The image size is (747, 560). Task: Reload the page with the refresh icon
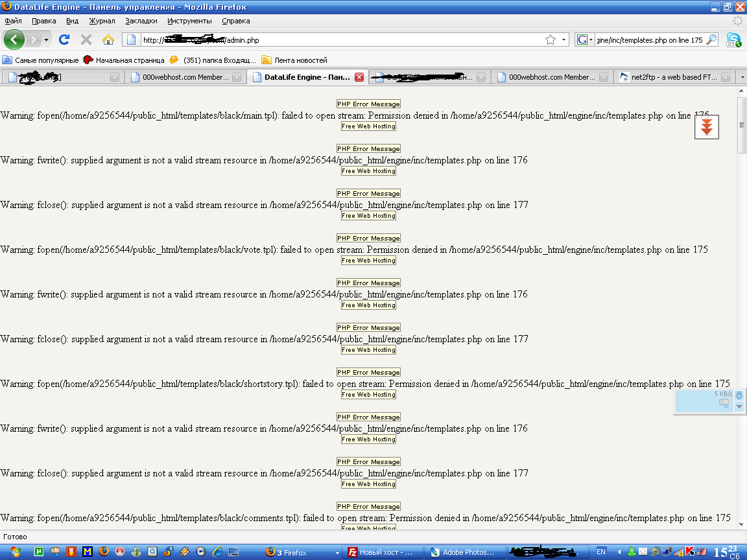pos(64,40)
